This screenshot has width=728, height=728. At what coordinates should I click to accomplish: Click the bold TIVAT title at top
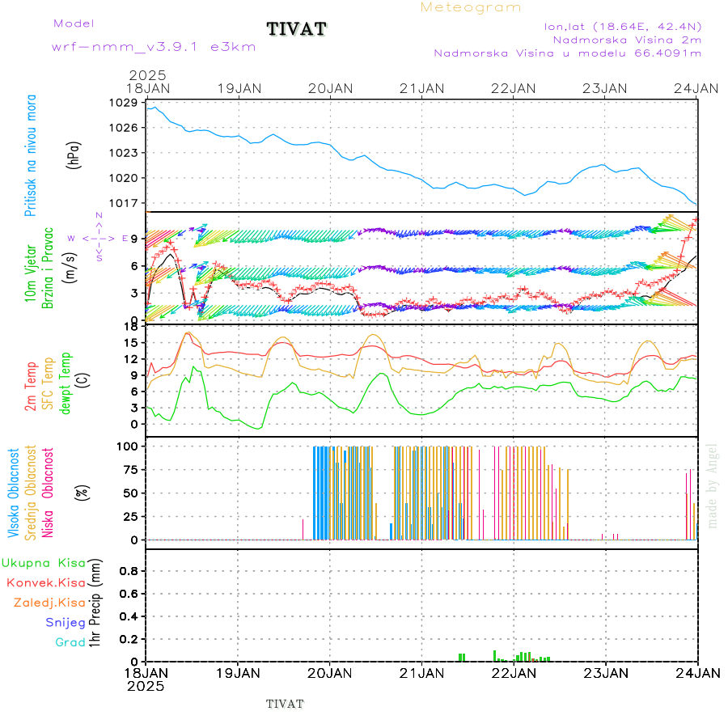[297, 29]
